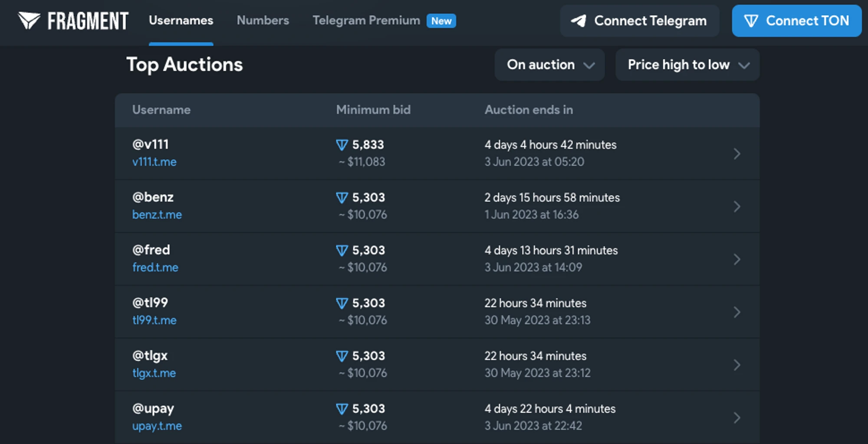This screenshot has height=444, width=868.
Task: Follow the tlgx.t.me link
Action: click(154, 373)
